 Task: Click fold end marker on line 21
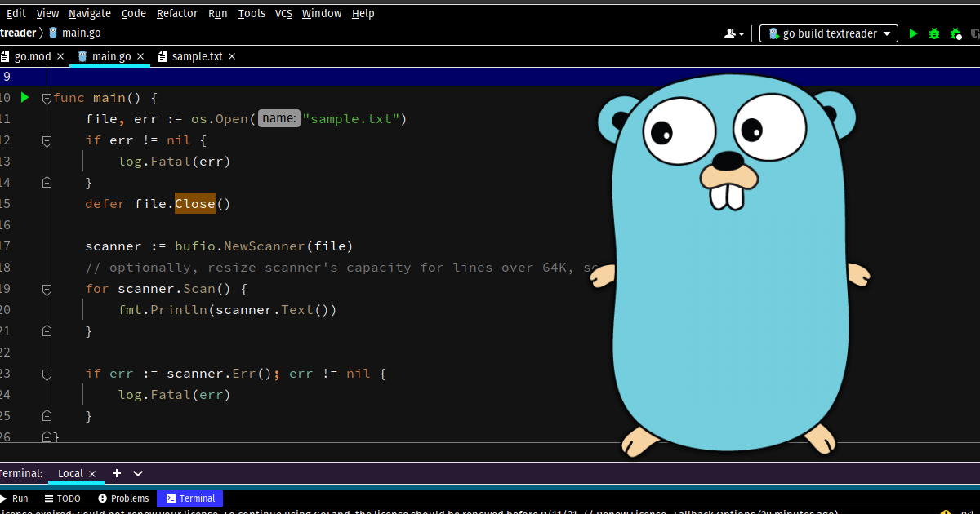click(x=47, y=331)
